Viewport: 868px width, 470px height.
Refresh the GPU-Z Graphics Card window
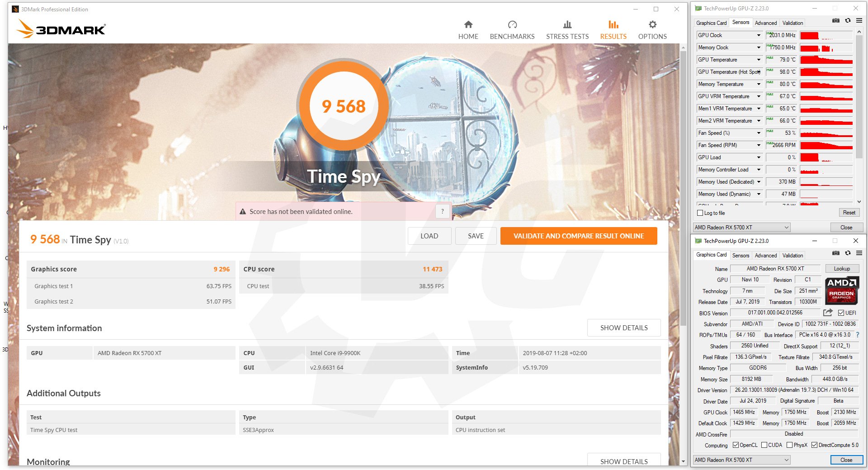point(848,253)
